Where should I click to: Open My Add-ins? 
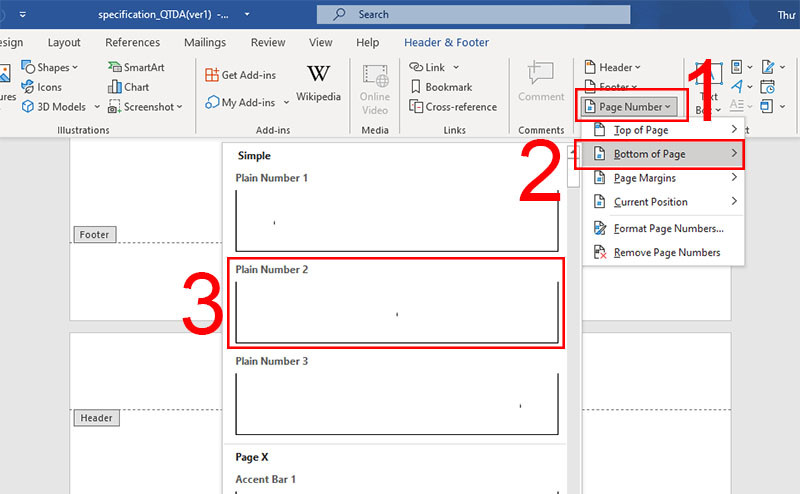tap(240, 103)
